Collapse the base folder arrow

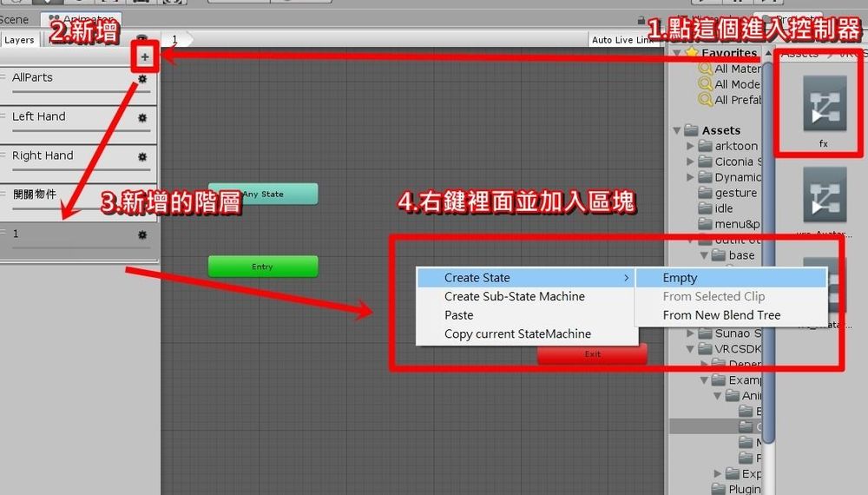pos(704,256)
